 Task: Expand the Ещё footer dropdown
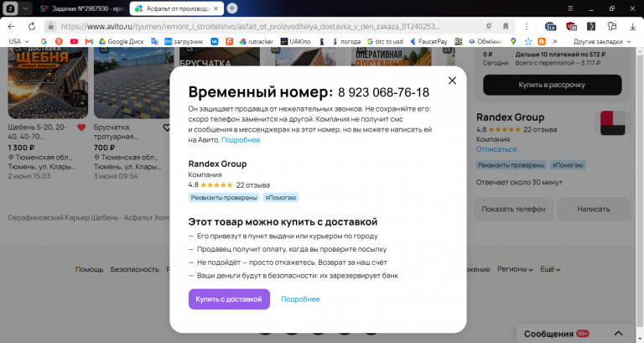coord(550,269)
